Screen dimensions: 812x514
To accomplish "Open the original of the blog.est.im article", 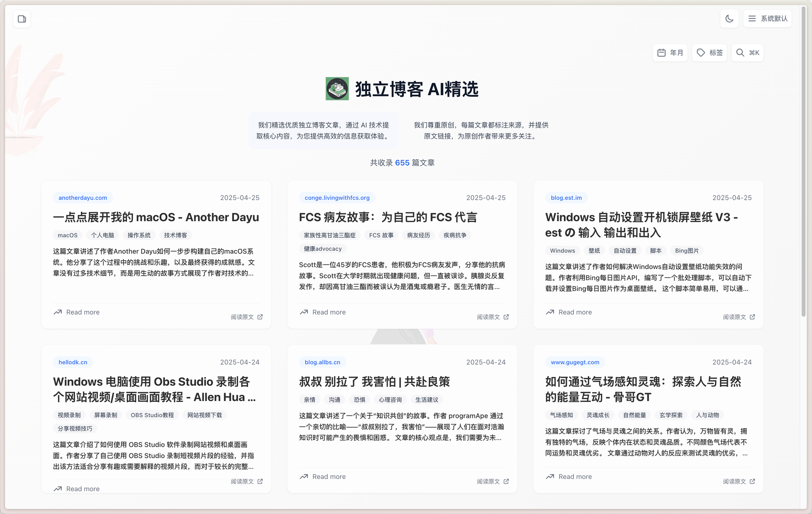I will (x=738, y=317).
